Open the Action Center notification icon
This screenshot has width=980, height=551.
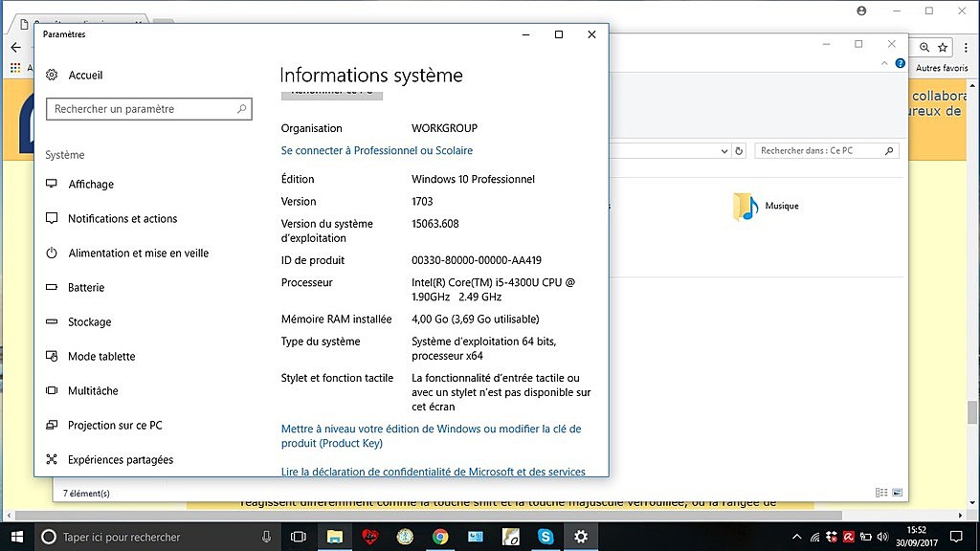[956, 537]
